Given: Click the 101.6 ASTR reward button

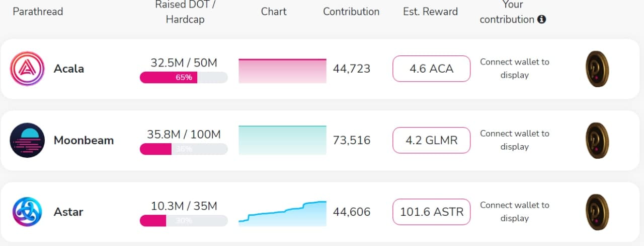Looking at the screenshot, I should (431, 212).
